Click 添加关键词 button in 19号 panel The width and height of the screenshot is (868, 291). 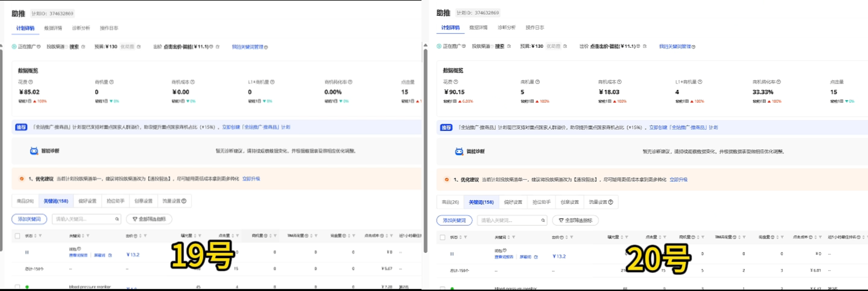pos(29,219)
